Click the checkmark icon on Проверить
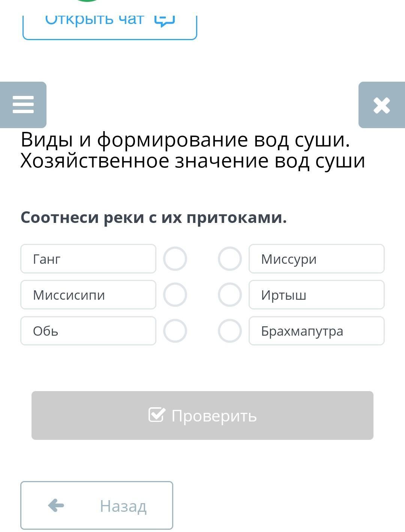405x532 pixels. click(x=156, y=415)
